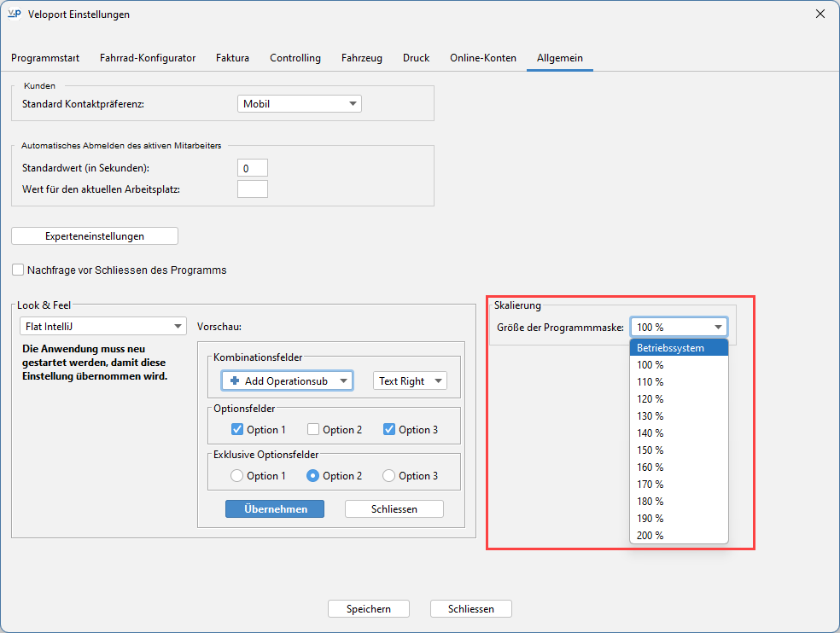Viewport: 840px width, 633px height.
Task: Open Experteneinstellungen
Action: coord(95,236)
